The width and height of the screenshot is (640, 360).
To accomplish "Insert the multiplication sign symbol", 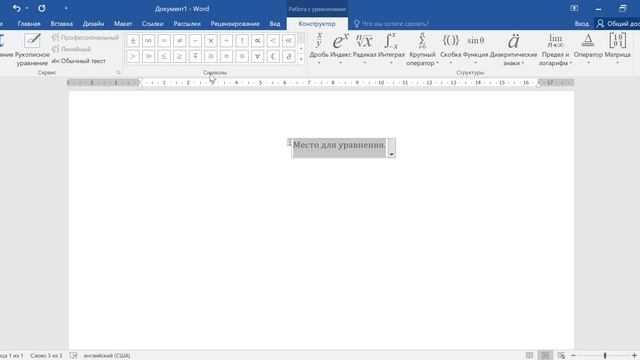I will [x=211, y=41].
